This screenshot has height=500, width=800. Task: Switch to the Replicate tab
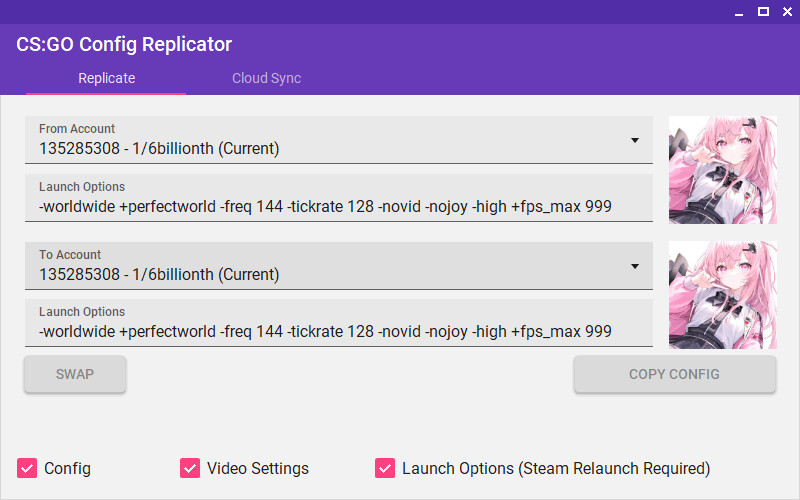click(x=106, y=78)
